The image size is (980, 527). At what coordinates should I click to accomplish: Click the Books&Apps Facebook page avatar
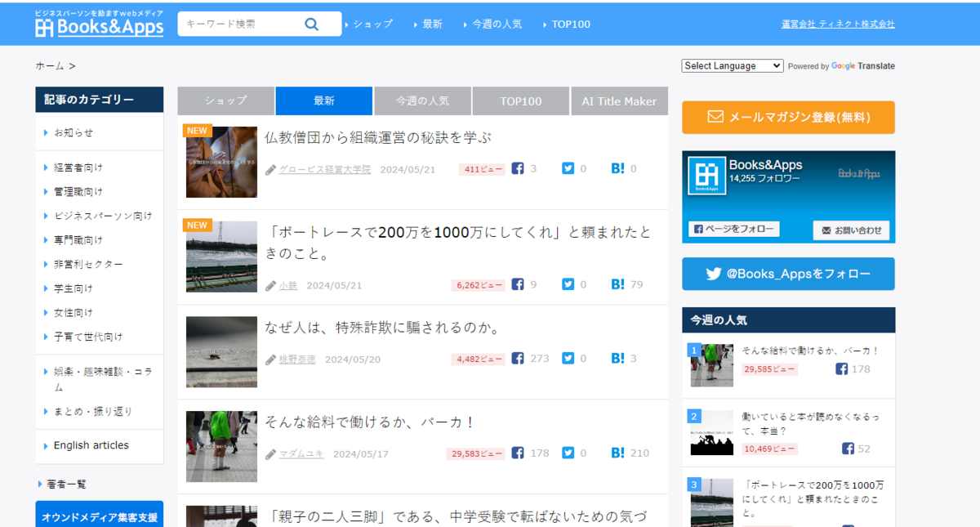pos(706,175)
